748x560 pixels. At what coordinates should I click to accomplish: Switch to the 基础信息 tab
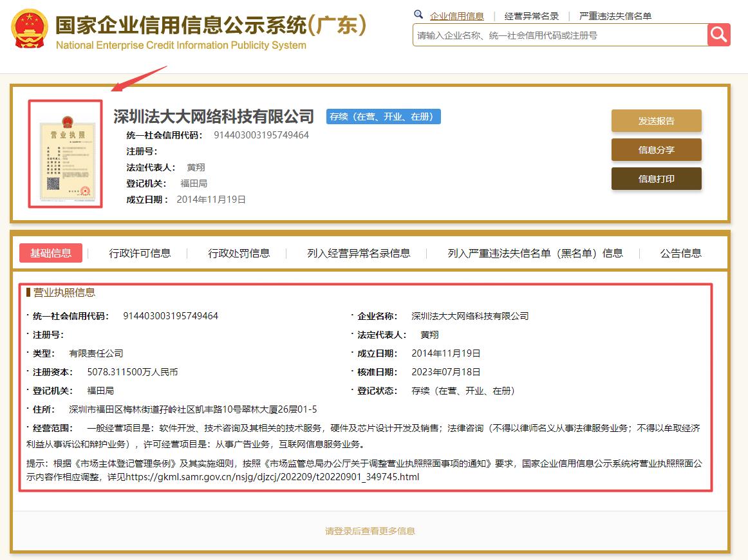coord(51,253)
